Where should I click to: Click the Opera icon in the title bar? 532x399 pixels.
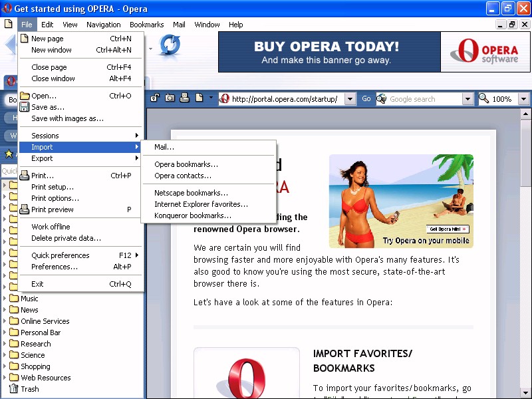(7, 8)
